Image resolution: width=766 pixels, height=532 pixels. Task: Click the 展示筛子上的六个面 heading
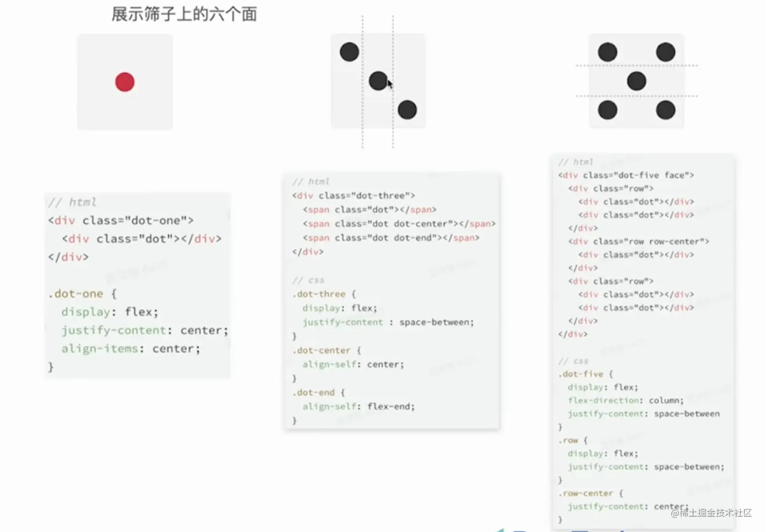[x=184, y=14]
